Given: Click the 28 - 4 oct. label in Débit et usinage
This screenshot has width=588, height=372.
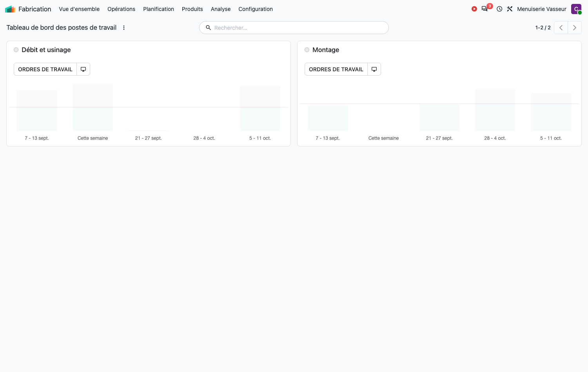Looking at the screenshot, I should 204,138.
